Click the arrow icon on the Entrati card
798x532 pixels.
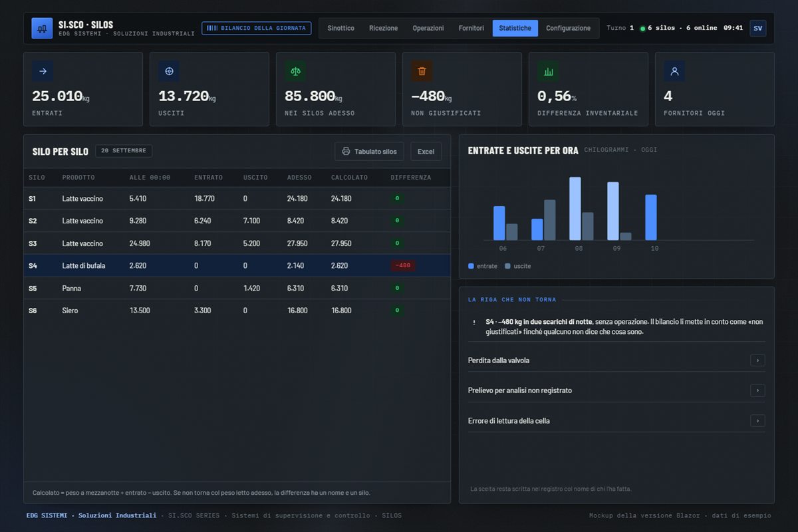coord(43,71)
